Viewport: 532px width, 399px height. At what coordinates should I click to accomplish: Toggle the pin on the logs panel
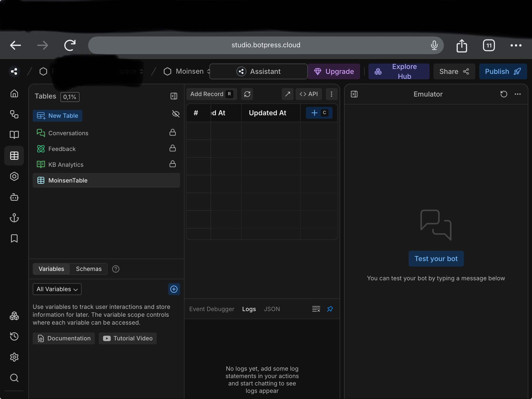[x=330, y=309]
